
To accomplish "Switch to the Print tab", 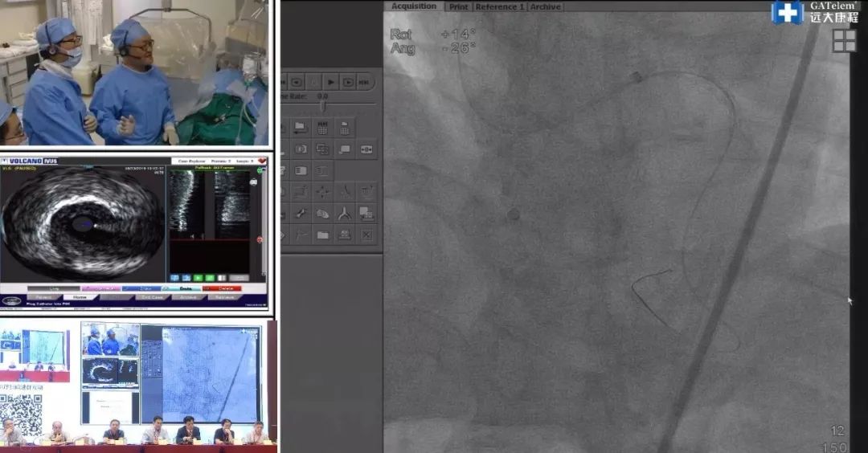I will click(458, 6).
